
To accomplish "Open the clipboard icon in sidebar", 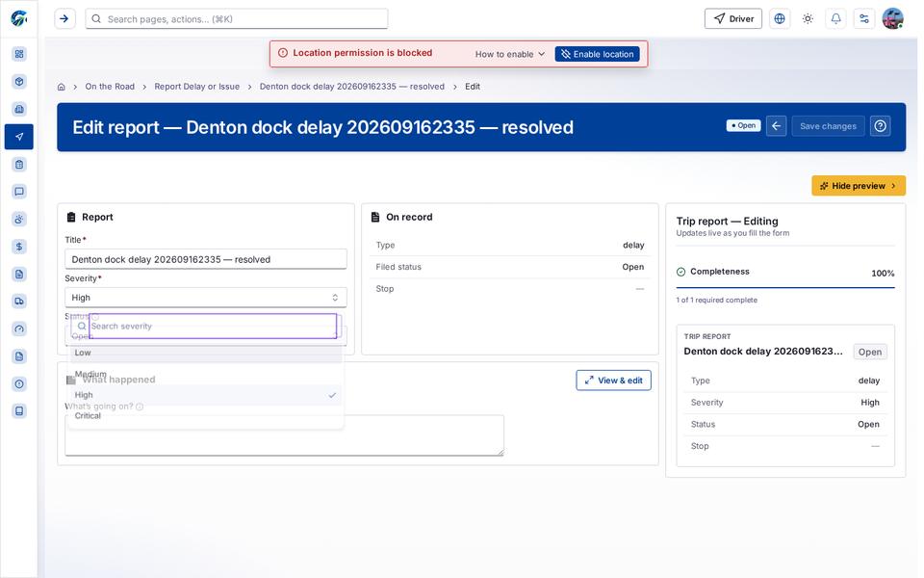I will (x=19, y=165).
